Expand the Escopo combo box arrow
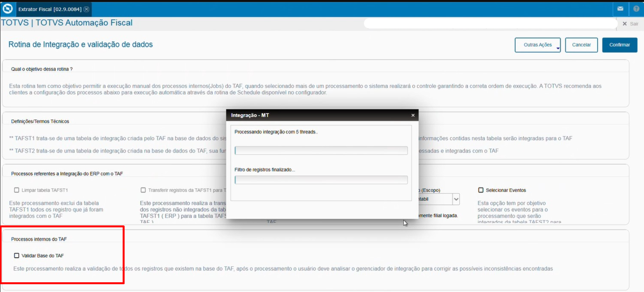 456,199
